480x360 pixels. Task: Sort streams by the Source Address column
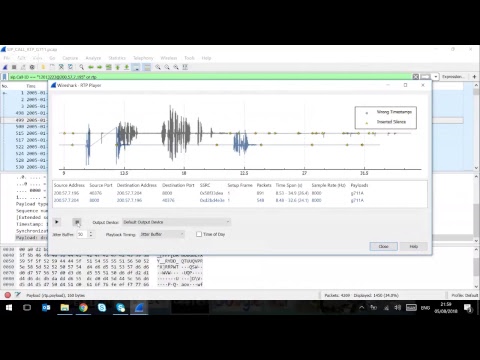click(69, 185)
